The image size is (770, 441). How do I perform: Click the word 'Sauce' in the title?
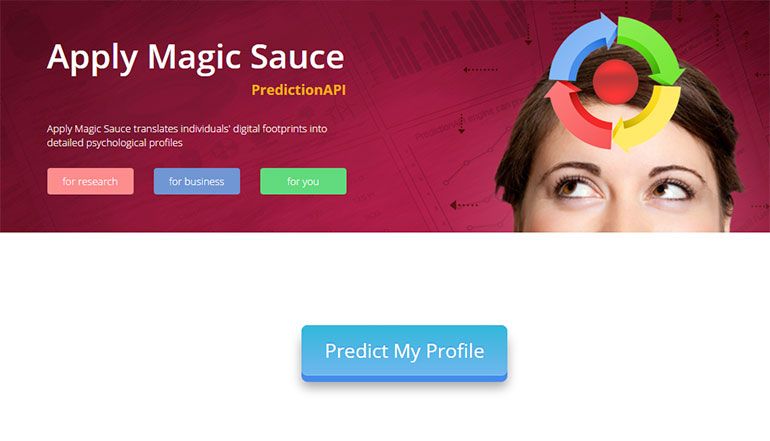click(x=298, y=56)
